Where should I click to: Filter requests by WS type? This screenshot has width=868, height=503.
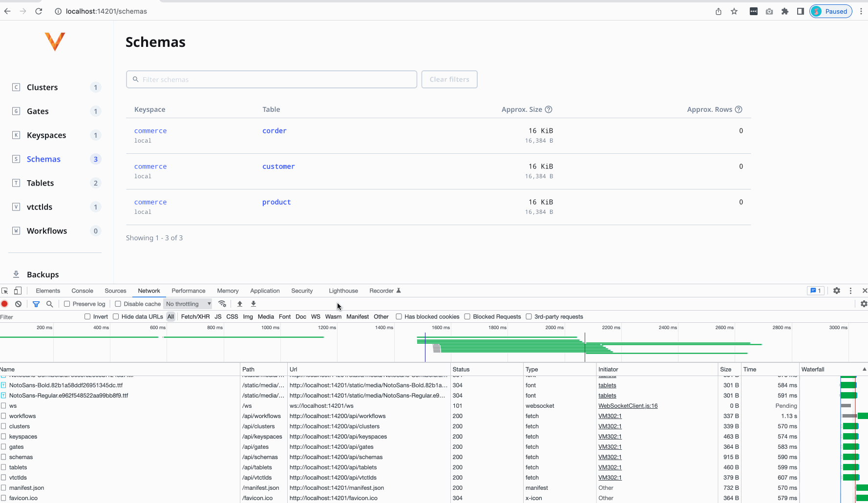[x=316, y=316]
